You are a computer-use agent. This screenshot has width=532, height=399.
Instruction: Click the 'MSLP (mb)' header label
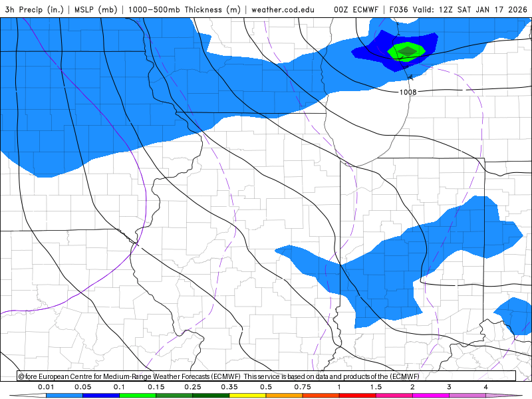96,9
